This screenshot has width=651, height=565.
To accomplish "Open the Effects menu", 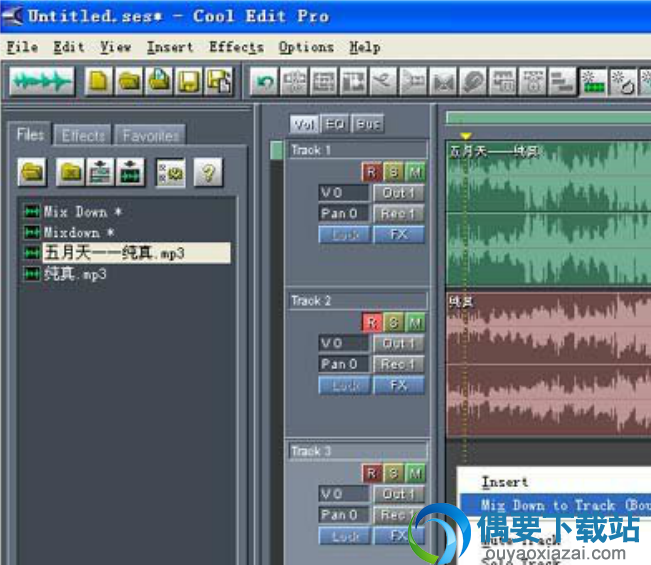I will click(x=236, y=47).
